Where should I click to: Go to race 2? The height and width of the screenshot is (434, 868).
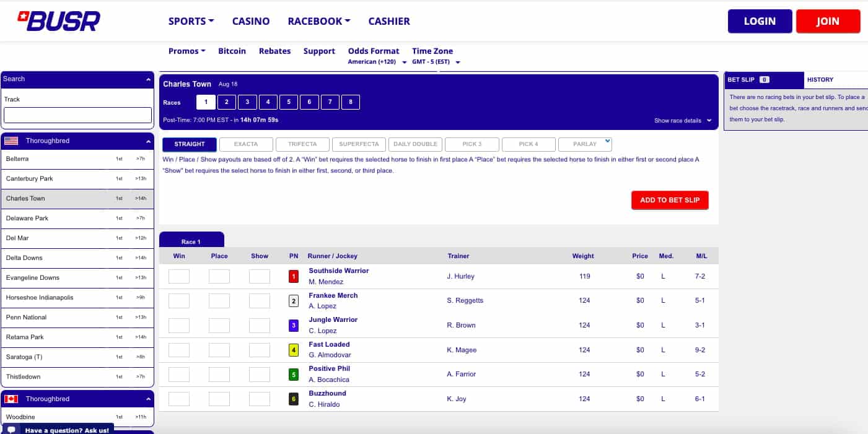[226, 102]
